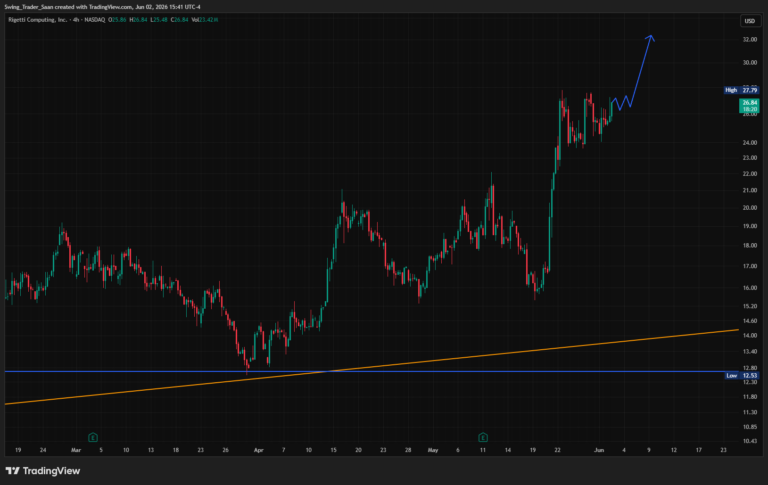Click the Vol 23.42M legend value
Image resolution: width=768 pixels, height=485 pixels.
click(x=205, y=20)
